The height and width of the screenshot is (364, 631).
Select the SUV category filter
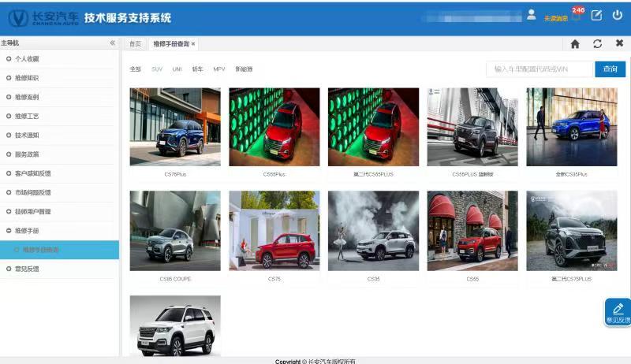pos(156,69)
